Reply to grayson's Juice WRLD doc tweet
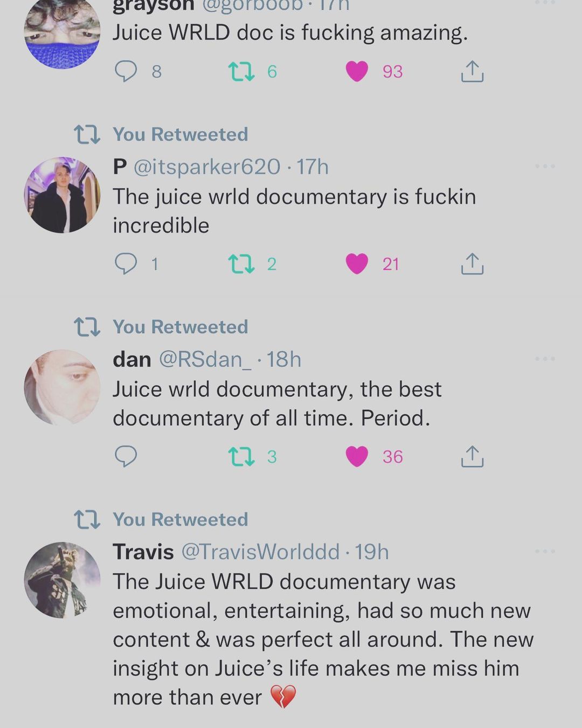Viewport: 582px width, 728px height. coord(126,71)
